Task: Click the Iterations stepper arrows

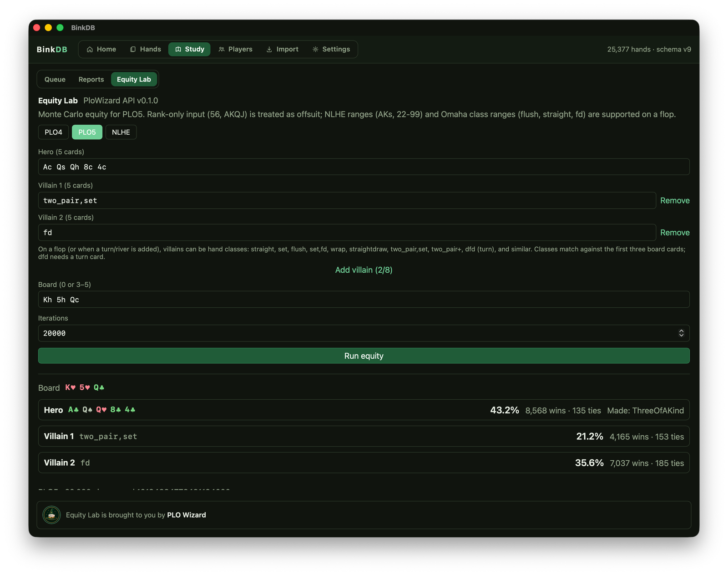Action: click(681, 333)
